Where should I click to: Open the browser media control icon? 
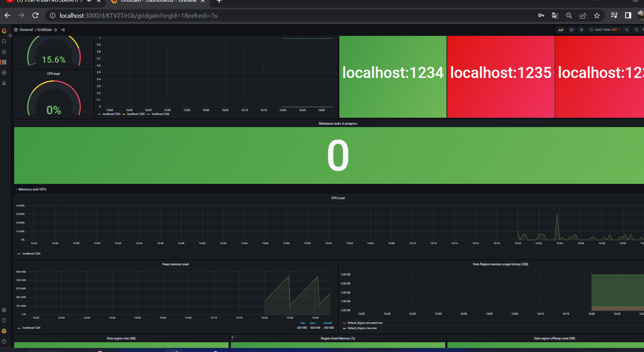pyautogui.click(x=614, y=15)
